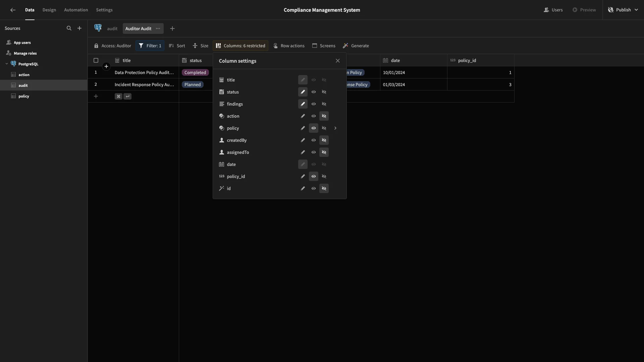644x362 pixels.
Task: Close the Column settings panel
Action: click(338, 61)
